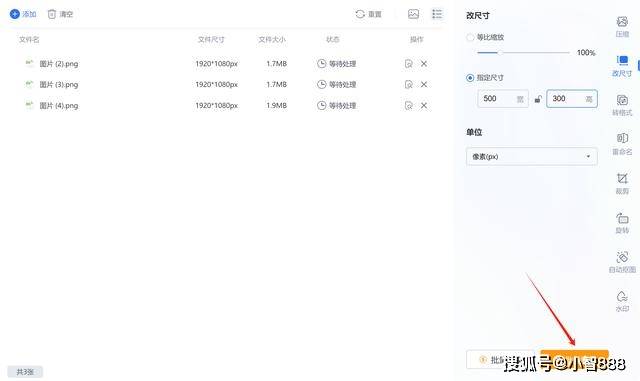Viewport: 640px width, 381px height.
Task: Click the 单位 unit heading
Action: [474, 132]
